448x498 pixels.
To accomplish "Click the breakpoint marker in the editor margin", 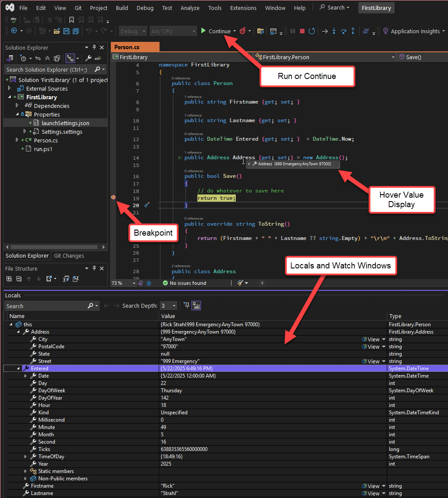I will tap(113, 197).
